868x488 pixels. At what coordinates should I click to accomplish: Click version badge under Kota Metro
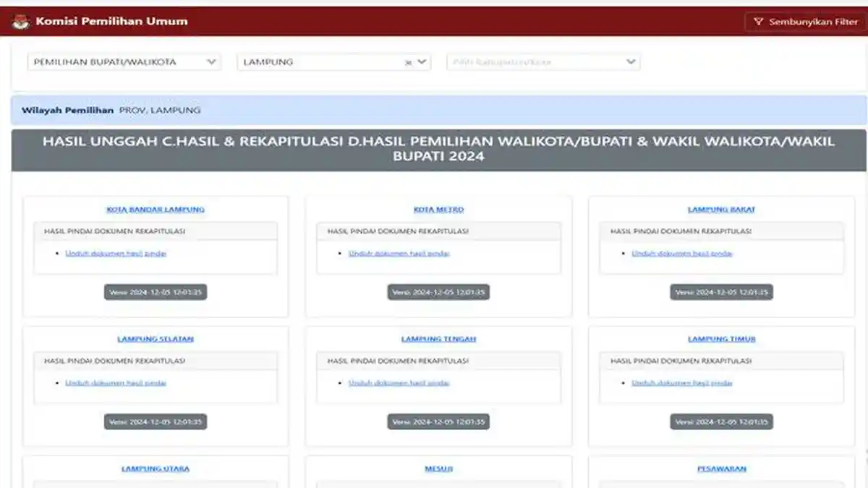click(438, 292)
